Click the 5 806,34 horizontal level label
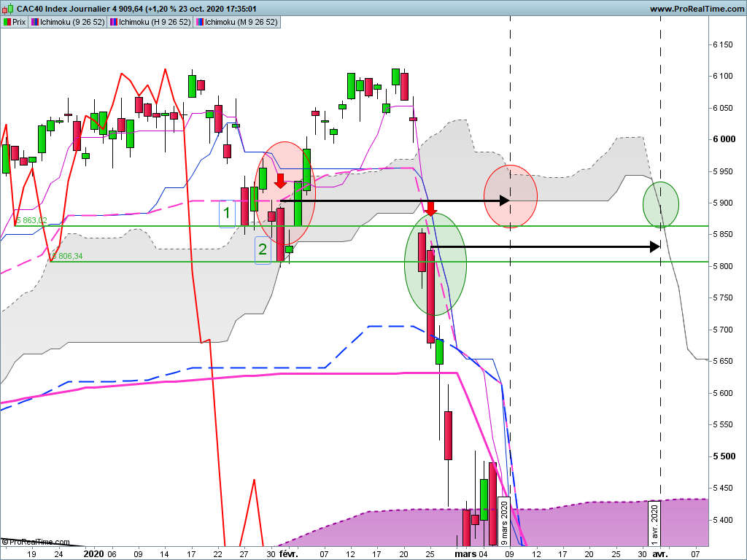This screenshot has width=747, height=560. click(67, 256)
